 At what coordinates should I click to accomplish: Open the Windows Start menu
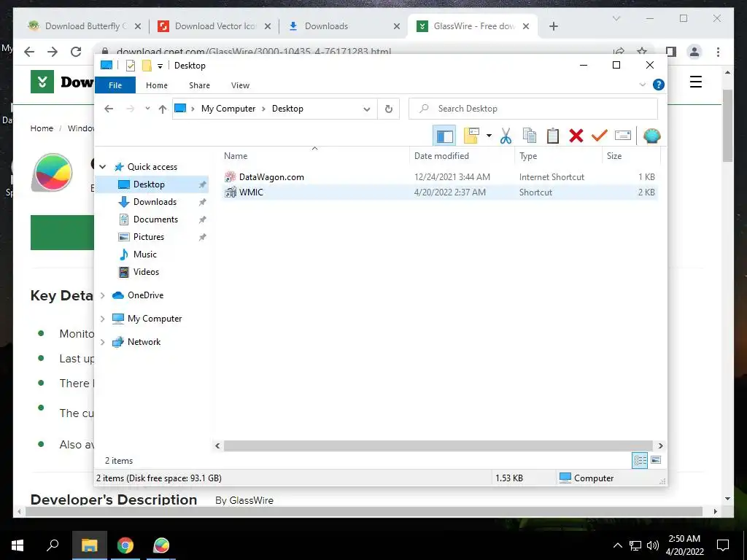[18, 545]
